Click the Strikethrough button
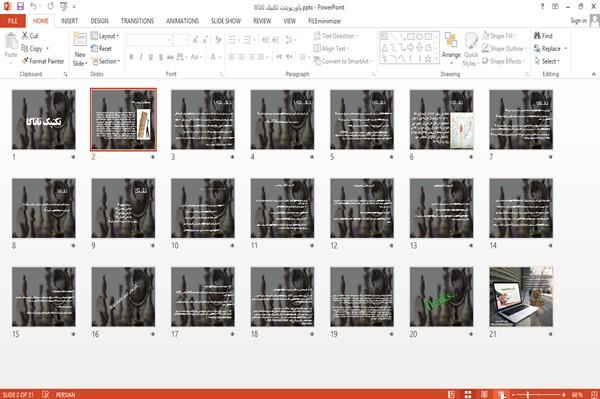Screen dimensions: 600x399 pos(170,57)
